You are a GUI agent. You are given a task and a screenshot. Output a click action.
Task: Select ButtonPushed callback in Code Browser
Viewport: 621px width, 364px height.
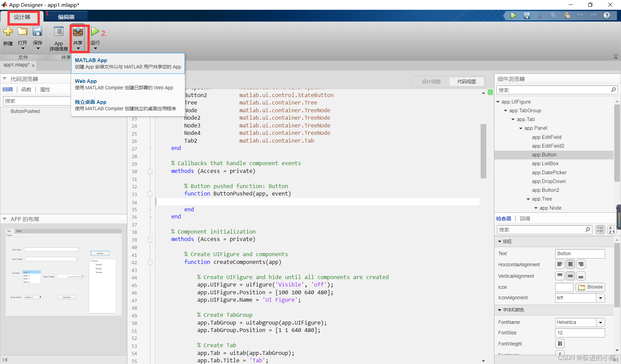pyautogui.click(x=25, y=111)
